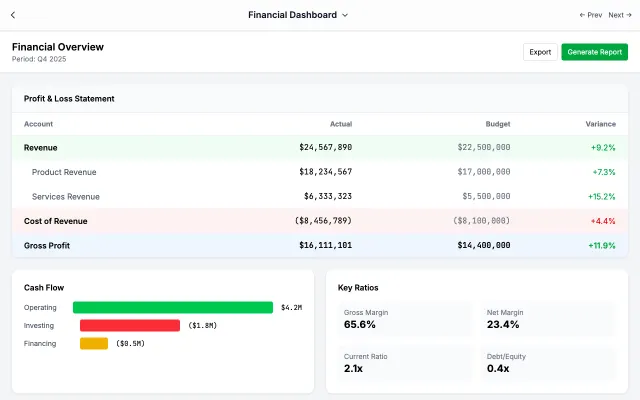Click Services Revenue variance +15.2%

[601, 197]
